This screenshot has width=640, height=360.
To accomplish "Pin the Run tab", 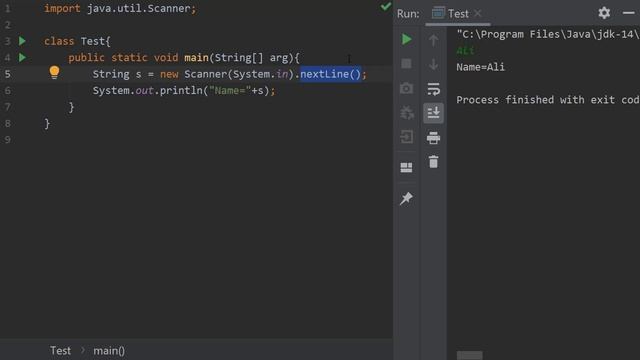I will coord(406,198).
